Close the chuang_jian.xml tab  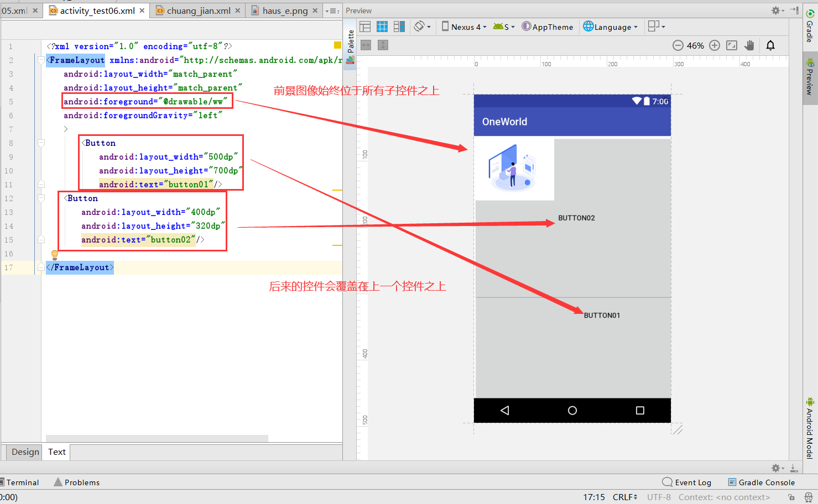[x=238, y=11]
